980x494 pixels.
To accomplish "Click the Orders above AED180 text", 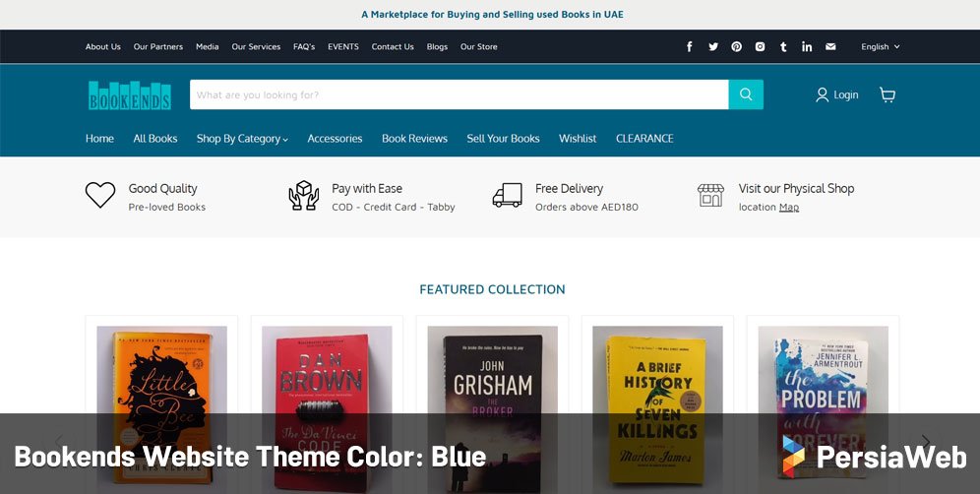I will click(x=586, y=207).
